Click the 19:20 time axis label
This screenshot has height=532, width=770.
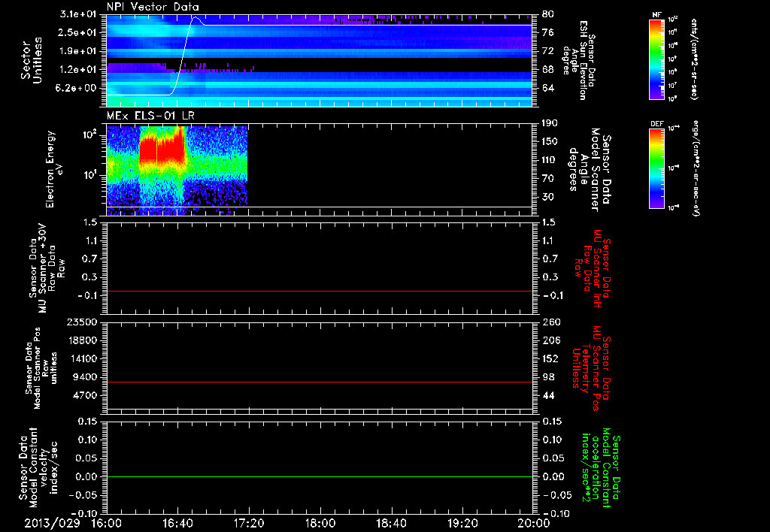coord(462,523)
